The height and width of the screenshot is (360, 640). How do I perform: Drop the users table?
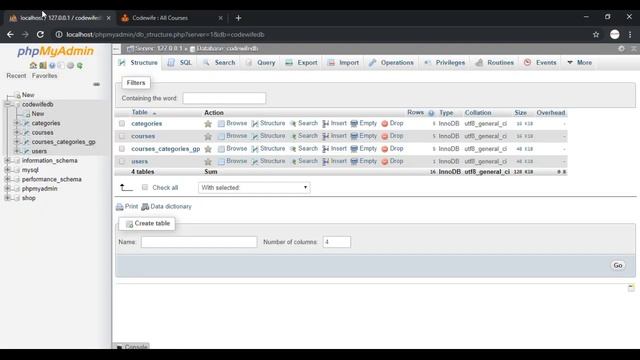click(x=392, y=161)
